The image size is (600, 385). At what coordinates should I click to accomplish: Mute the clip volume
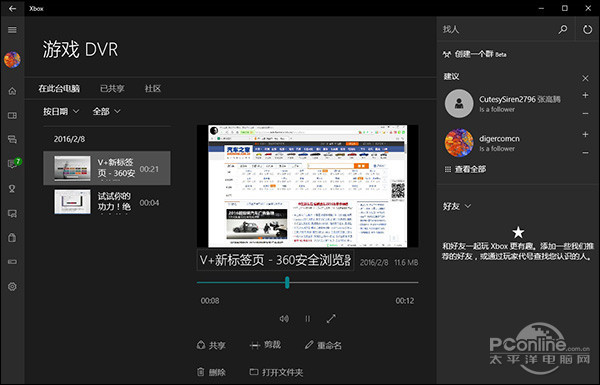284,318
